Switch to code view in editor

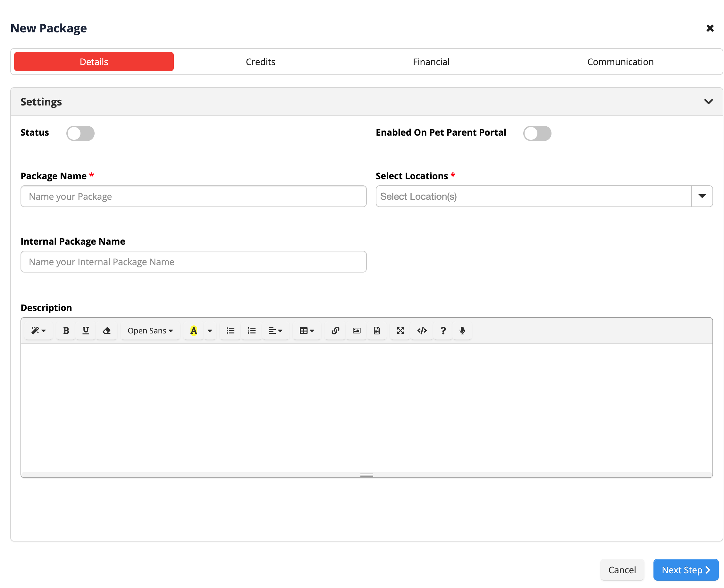[422, 331]
